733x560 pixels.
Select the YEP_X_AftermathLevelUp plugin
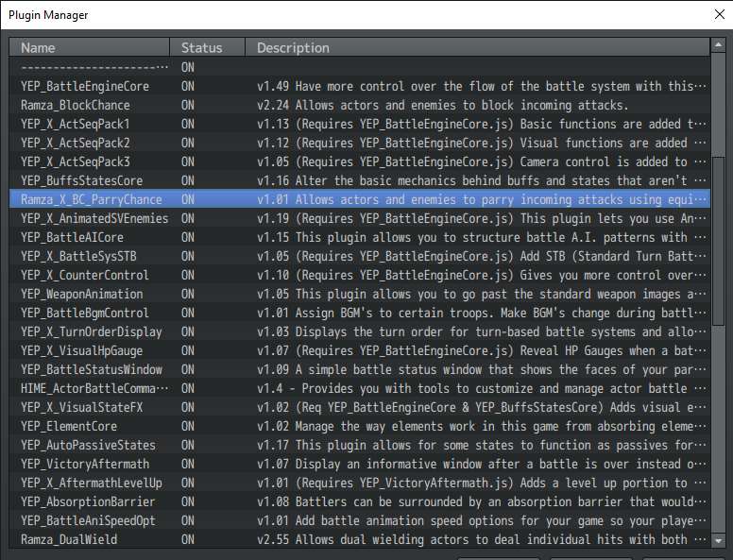[x=360, y=483]
